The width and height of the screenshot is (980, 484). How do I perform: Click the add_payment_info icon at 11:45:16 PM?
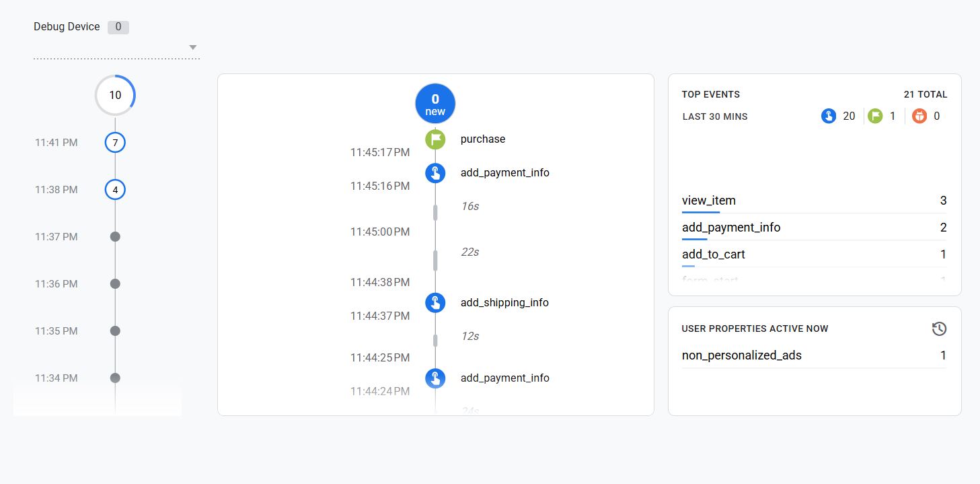click(x=435, y=173)
